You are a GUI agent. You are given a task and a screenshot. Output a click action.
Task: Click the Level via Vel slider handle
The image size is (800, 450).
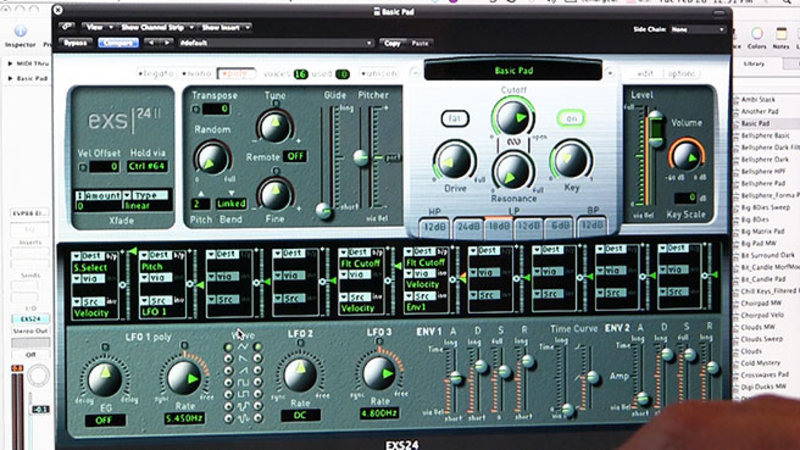pos(655,127)
